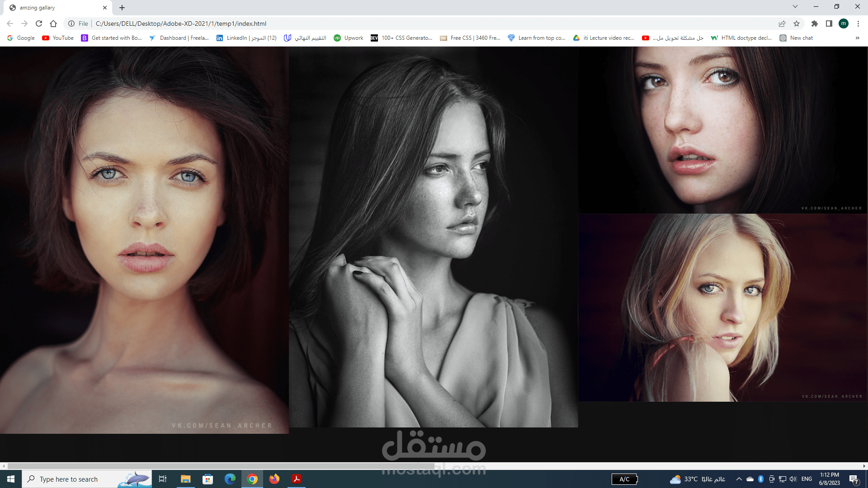The image size is (868, 488).
Task: Open a new browser tab
Action: click(x=122, y=8)
